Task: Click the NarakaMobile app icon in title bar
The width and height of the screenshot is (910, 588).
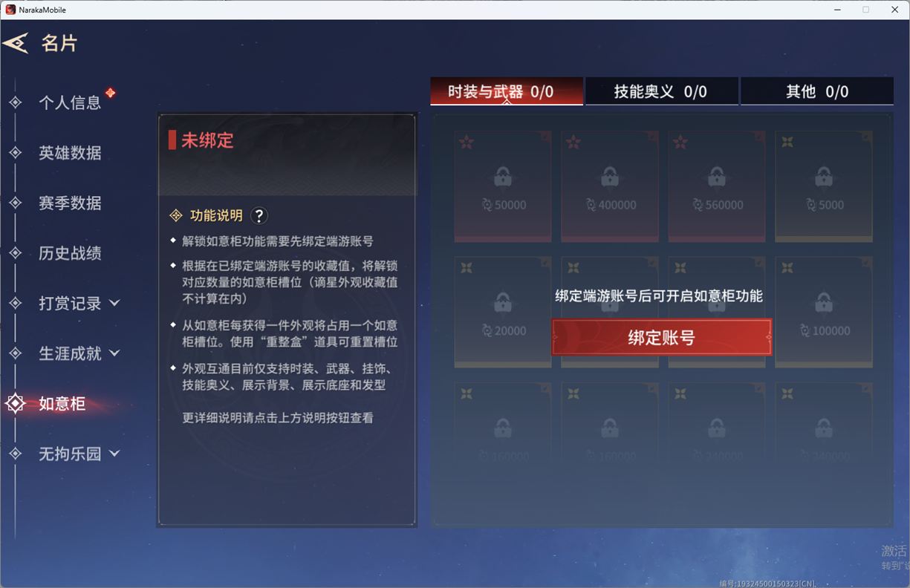Action: [10, 10]
